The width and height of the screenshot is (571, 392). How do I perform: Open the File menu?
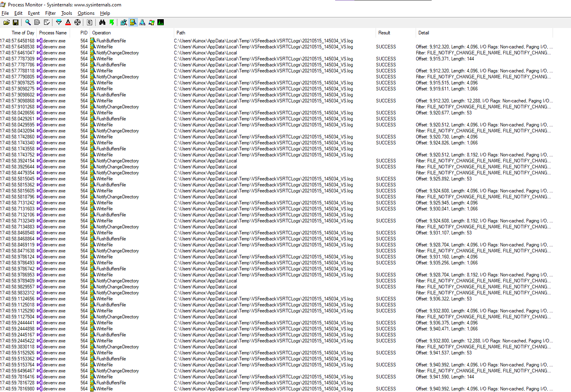(x=5, y=13)
